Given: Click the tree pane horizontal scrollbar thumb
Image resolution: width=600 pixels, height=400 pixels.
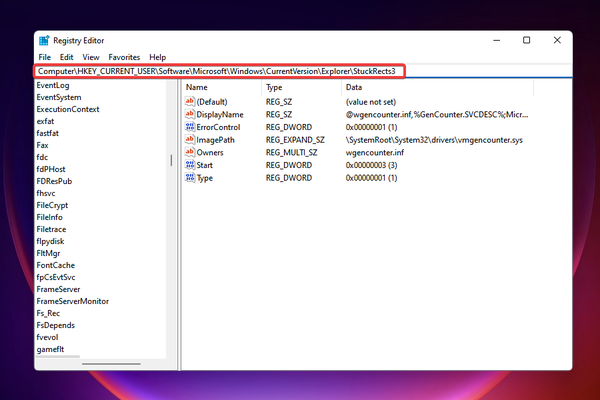Looking at the screenshot, I should pos(111,364).
